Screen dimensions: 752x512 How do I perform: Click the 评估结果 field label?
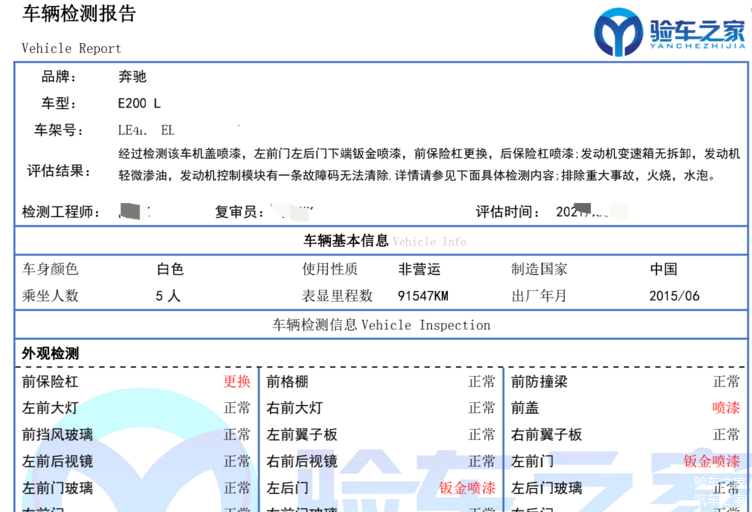(x=59, y=171)
